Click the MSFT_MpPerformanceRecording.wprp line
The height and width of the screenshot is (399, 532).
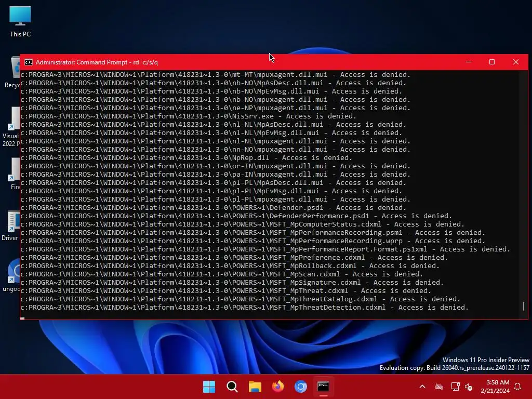[x=253, y=241]
